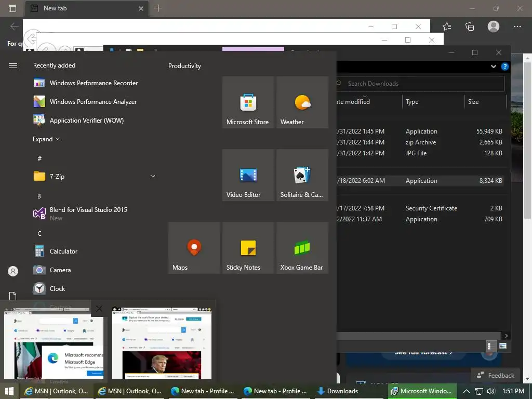Open a new Edge tab with plus
The image size is (532, 399).
pyautogui.click(x=158, y=8)
